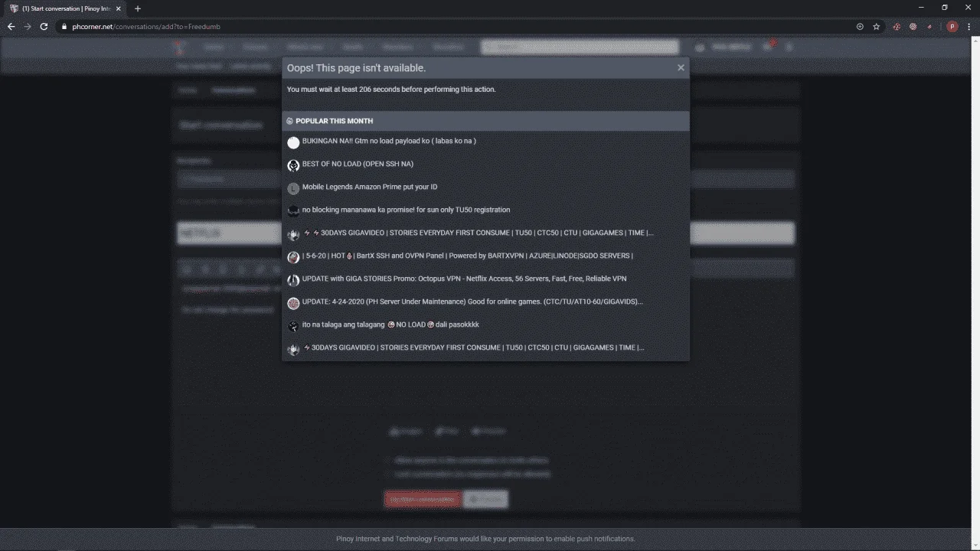The width and height of the screenshot is (980, 551).
Task: Click avatar beside 'UPDATE: 4-24-2020' thread
Action: 293,303
